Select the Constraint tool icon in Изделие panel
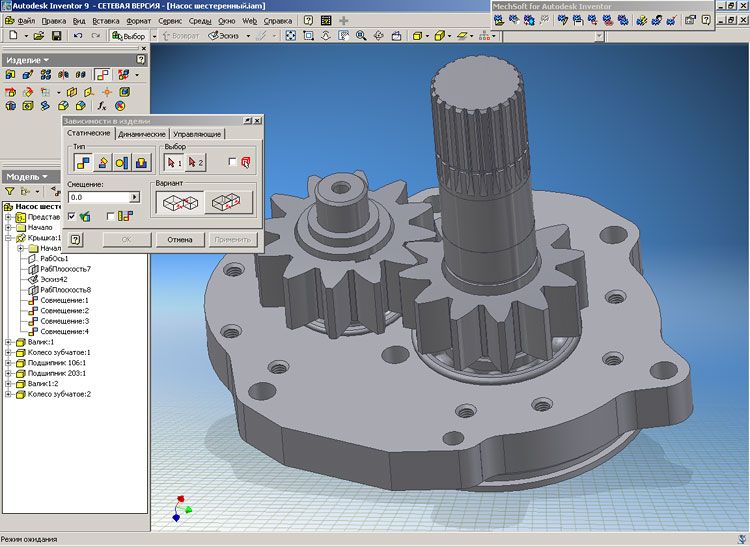The image size is (750, 547). tap(102, 75)
